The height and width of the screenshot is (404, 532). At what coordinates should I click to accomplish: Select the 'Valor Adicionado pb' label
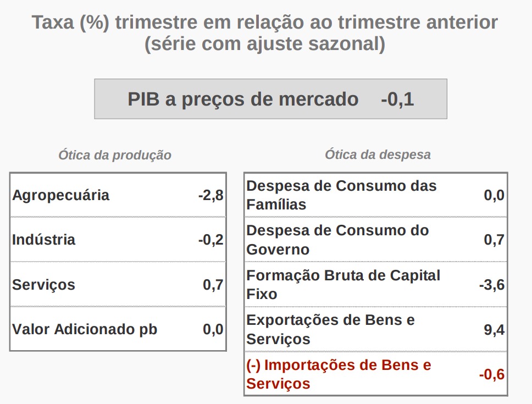pyautogui.click(x=85, y=329)
